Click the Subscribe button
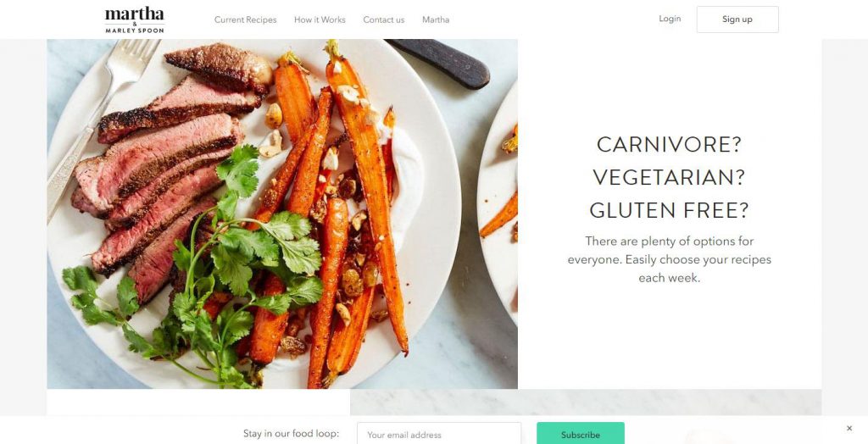Image resolution: width=868 pixels, height=444 pixels. coord(580,434)
